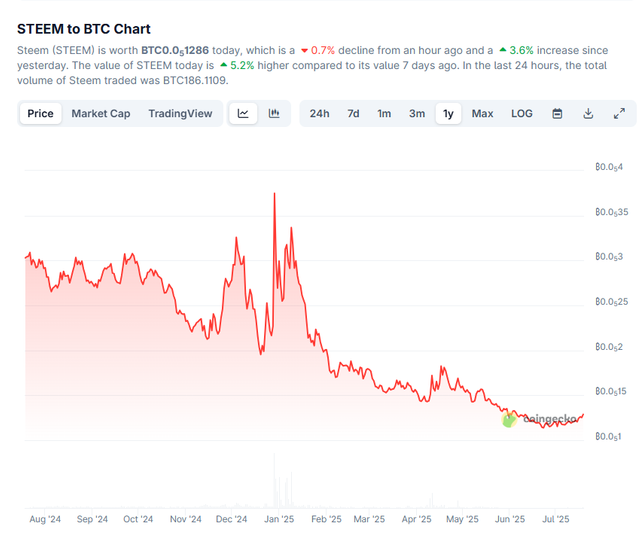640x541 pixels.
Task: Switch to line chart view icon
Action: (243, 114)
